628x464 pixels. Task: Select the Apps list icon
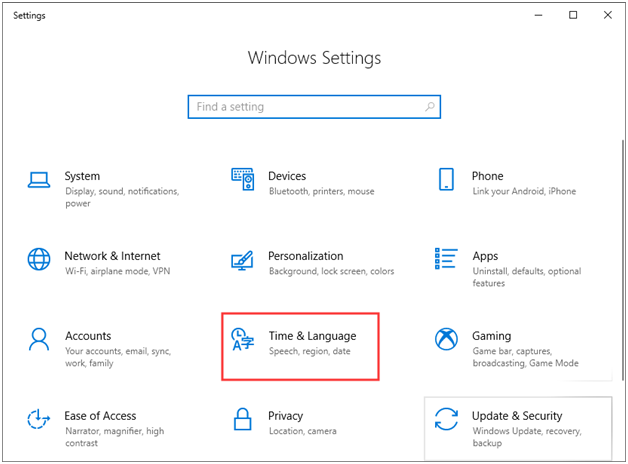446,259
